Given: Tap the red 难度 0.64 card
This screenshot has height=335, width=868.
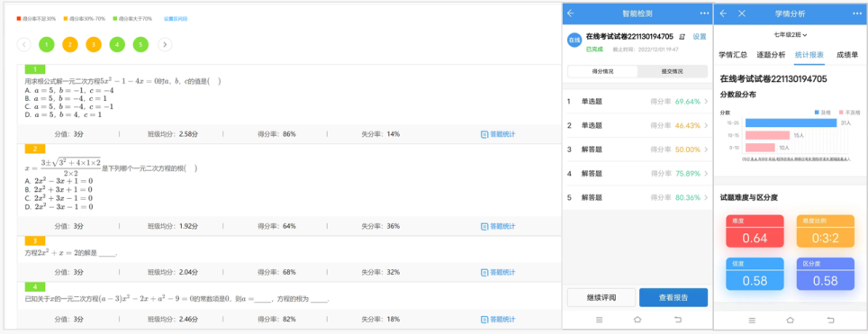Looking at the screenshot, I should click(x=755, y=231).
